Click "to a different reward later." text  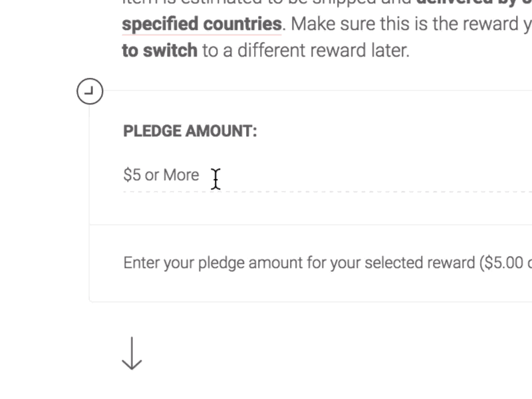pyautogui.click(x=306, y=51)
